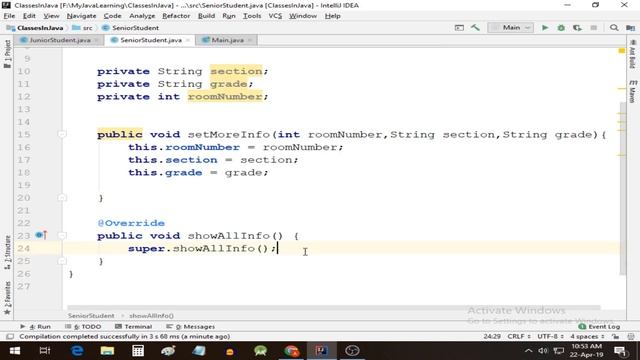Open the Event Log
Viewport: 640px width, 360px height.
[599, 327]
